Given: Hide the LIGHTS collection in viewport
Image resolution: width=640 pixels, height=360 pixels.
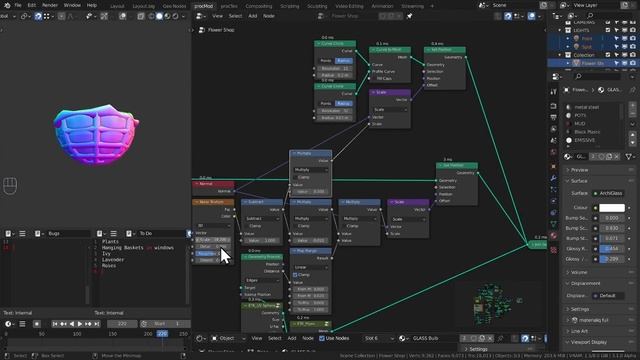Looking at the screenshot, I should (624, 30).
